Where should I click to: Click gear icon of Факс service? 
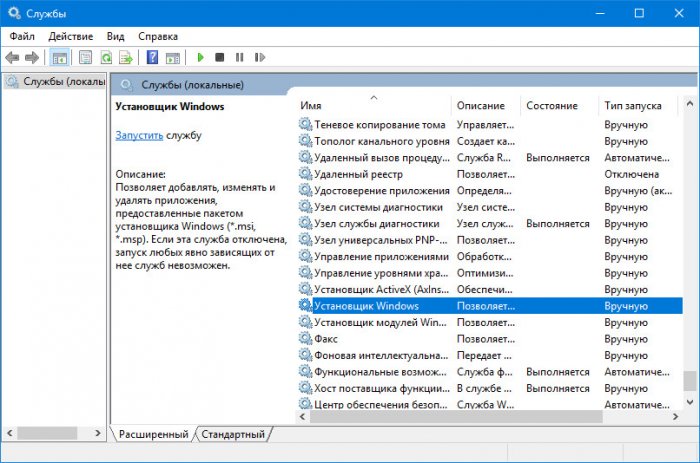(305, 338)
